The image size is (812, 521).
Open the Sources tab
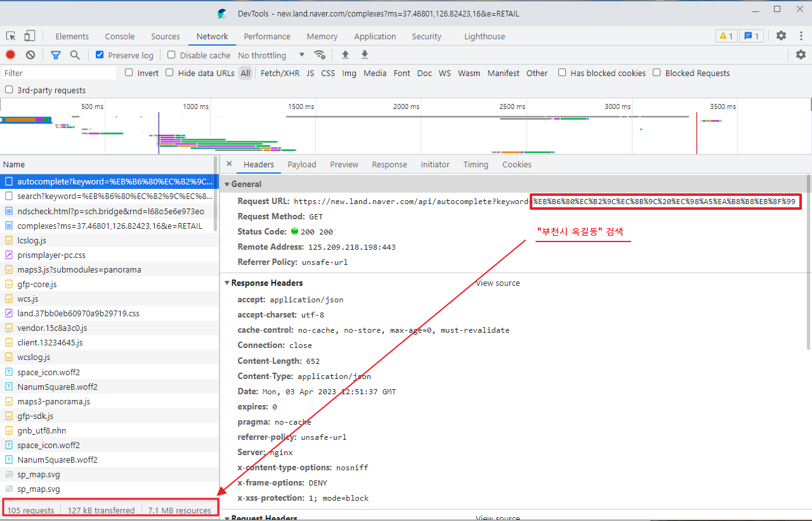click(x=166, y=36)
